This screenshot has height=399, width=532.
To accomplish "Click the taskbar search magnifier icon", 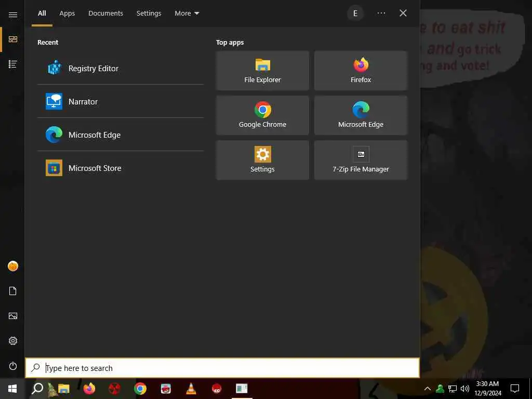I will pos(37,389).
